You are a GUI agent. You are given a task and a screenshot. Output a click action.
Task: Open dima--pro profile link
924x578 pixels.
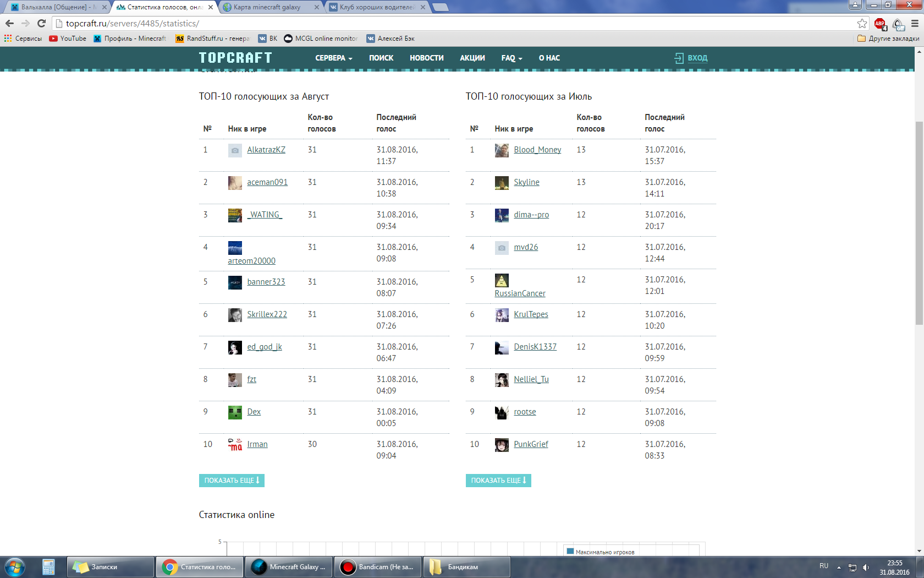click(x=531, y=215)
